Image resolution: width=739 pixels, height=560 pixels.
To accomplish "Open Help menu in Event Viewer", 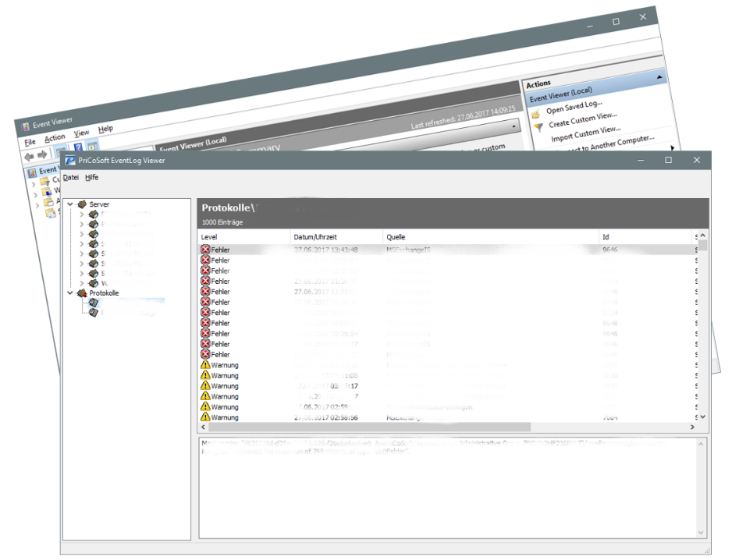I will click(105, 129).
